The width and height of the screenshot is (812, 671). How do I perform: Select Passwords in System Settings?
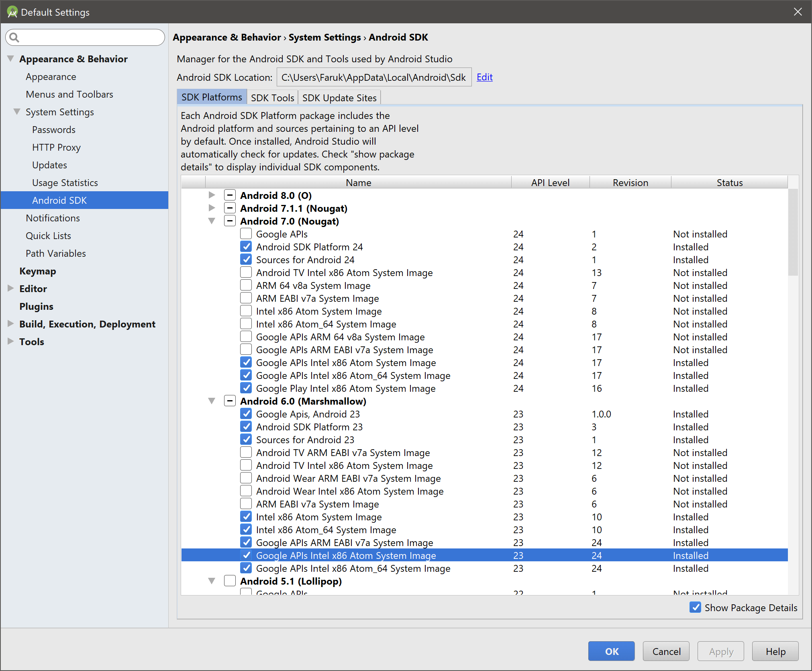point(54,130)
